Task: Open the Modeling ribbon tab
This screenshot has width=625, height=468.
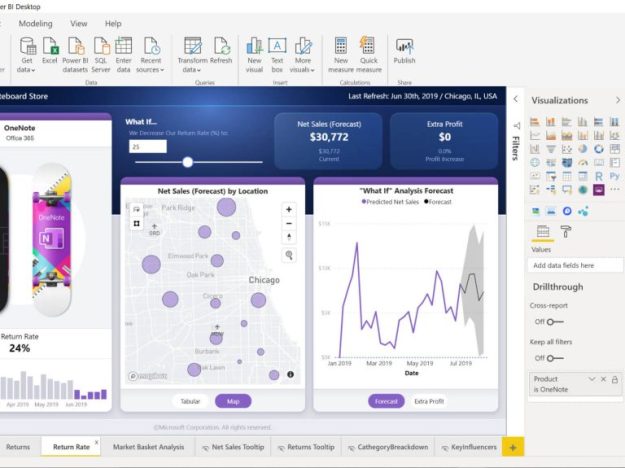Action: coord(35,23)
